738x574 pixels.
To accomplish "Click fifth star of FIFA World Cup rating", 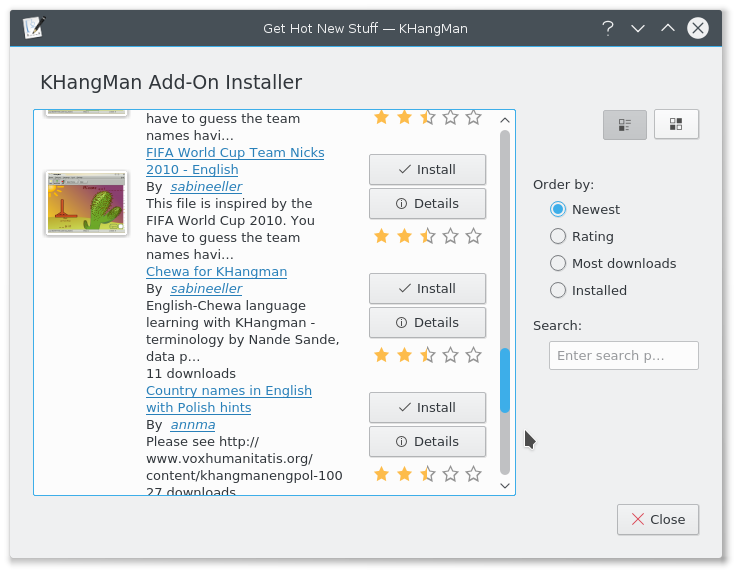I will (x=473, y=236).
